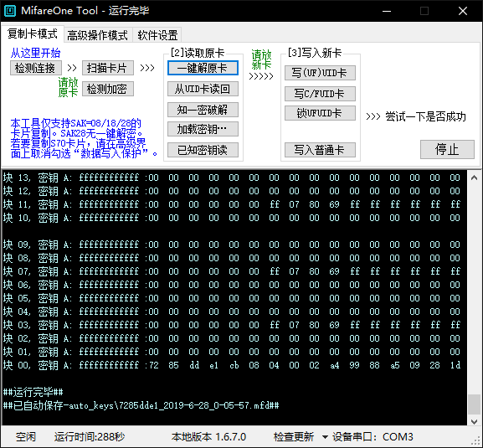Click the 检测加密 button
483x448 pixels.
pos(107,89)
